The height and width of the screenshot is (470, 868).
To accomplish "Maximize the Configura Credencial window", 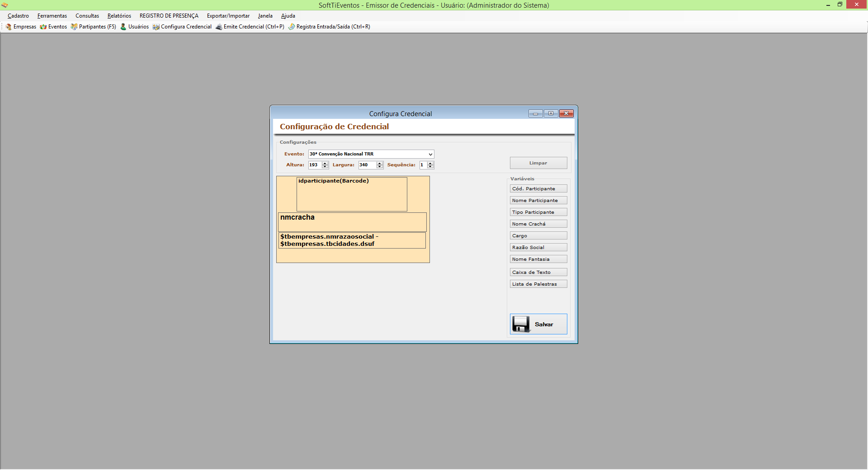I will point(551,113).
